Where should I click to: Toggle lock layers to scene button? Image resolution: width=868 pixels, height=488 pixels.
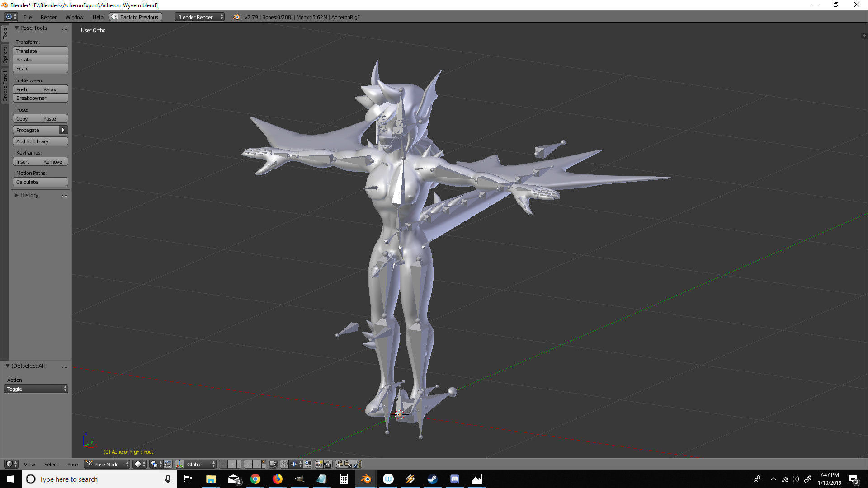click(273, 464)
